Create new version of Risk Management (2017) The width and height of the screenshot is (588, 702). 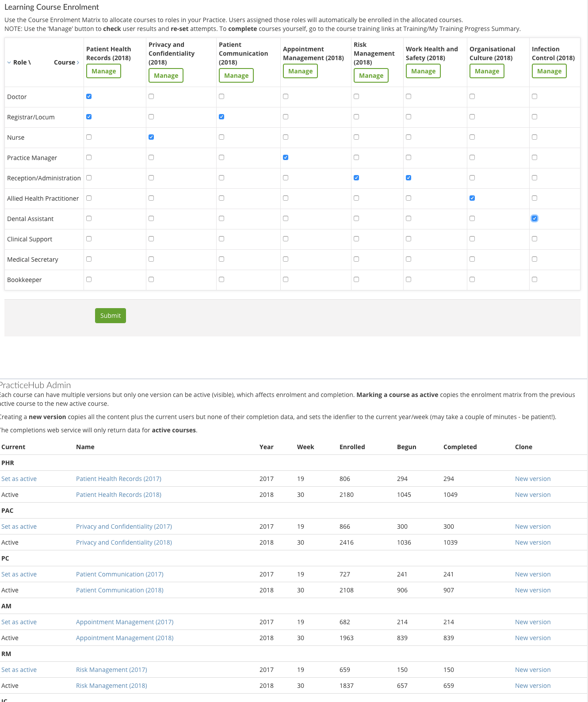533,670
